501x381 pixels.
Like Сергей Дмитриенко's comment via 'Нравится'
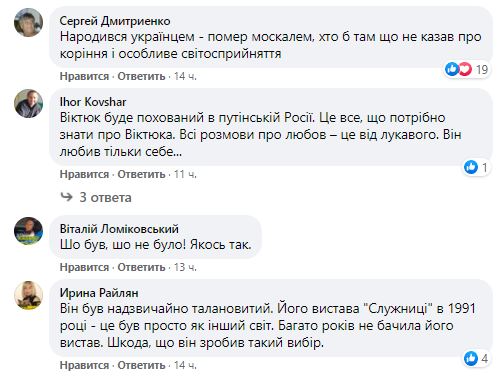click(84, 76)
